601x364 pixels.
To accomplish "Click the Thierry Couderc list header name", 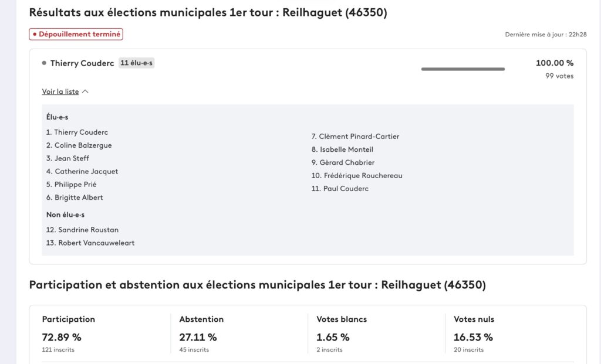I will (82, 63).
